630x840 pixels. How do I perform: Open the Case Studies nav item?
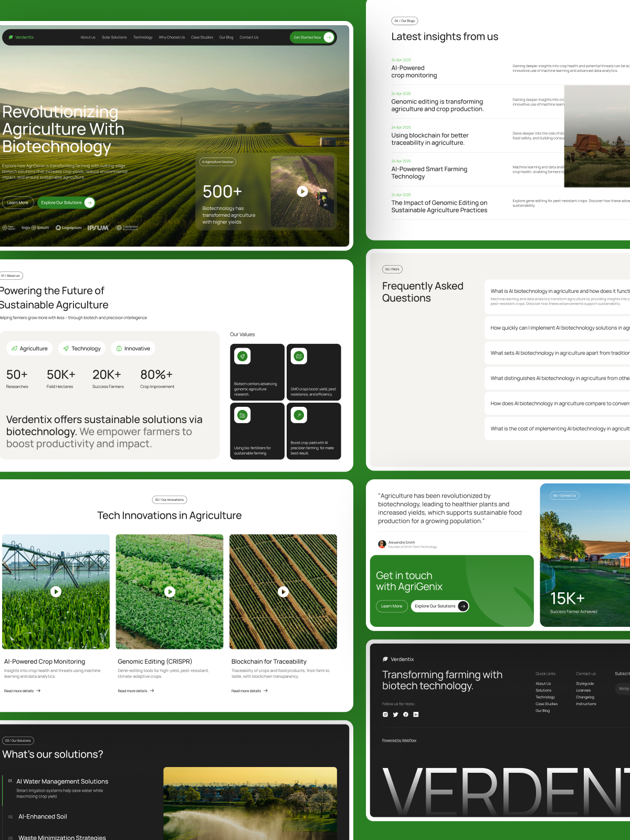(x=202, y=37)
